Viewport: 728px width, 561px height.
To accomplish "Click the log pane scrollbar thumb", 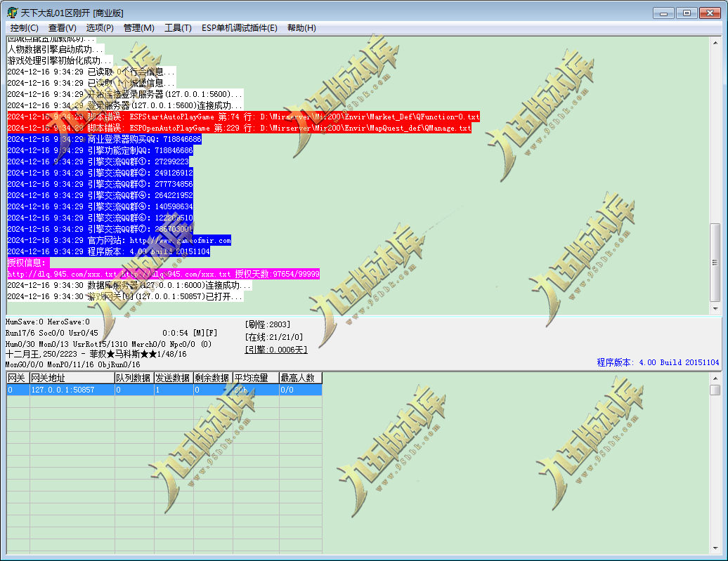I will (x=715, y=262).
